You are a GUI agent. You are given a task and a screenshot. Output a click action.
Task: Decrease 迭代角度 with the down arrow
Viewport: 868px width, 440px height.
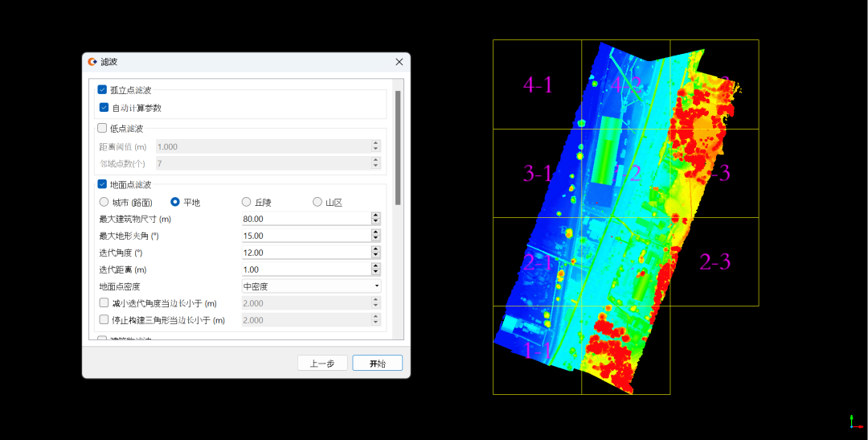tap(375, 256)
